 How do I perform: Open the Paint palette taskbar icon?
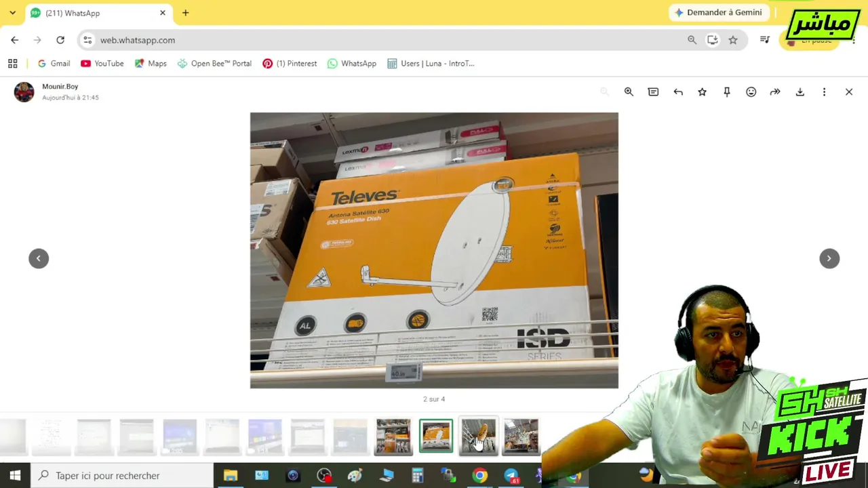tap(355, 476)
